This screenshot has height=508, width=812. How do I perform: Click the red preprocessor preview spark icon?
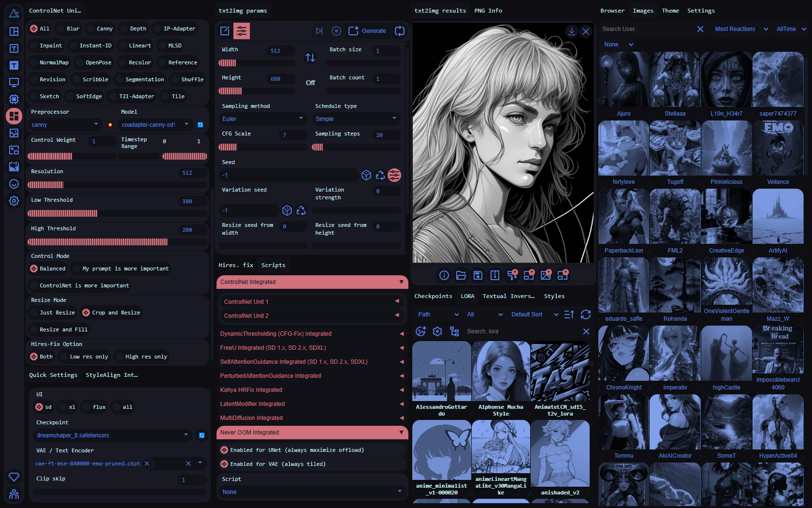(110, 125)
